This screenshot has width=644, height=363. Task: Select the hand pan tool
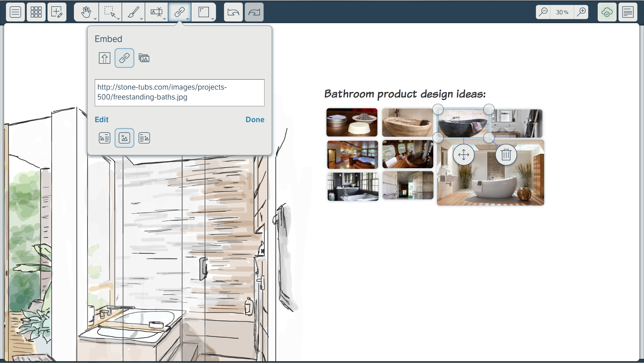(x=86, y=12)
